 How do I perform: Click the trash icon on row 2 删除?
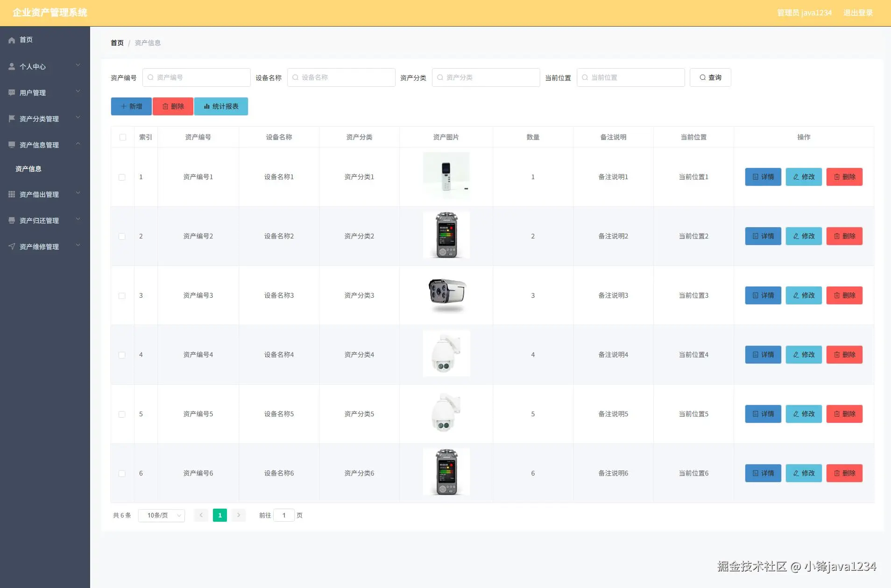(x=837, y=236)
